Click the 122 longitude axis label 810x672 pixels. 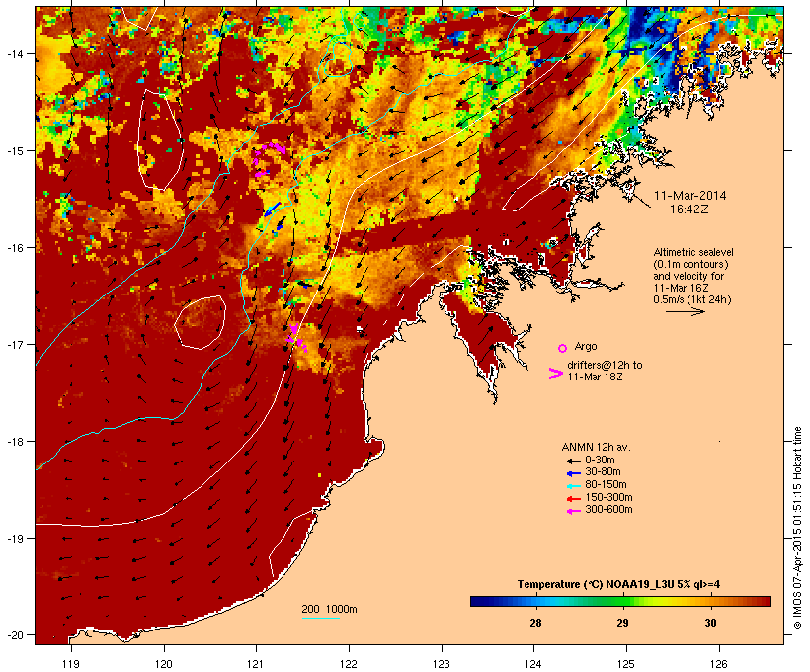(x=349, y=664)
